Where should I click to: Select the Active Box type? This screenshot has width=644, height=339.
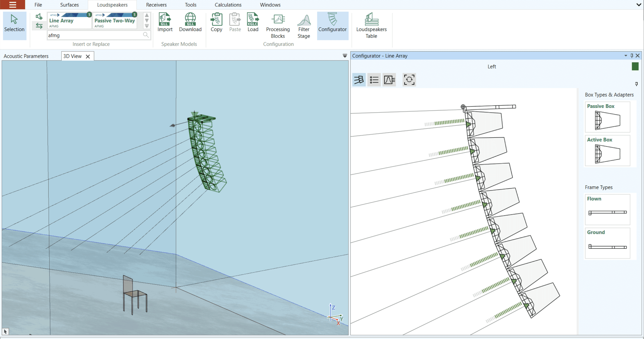[607, 150]
